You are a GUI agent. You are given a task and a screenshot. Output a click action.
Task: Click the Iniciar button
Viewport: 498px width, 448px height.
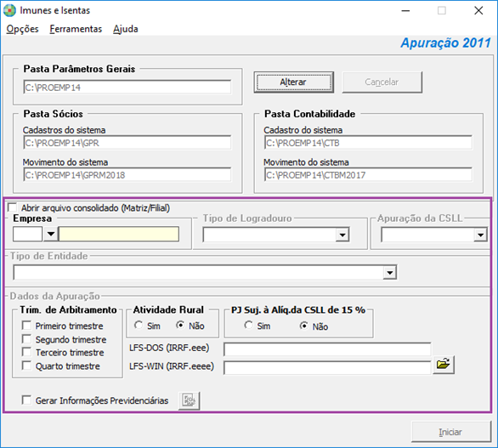coord(451,432)
